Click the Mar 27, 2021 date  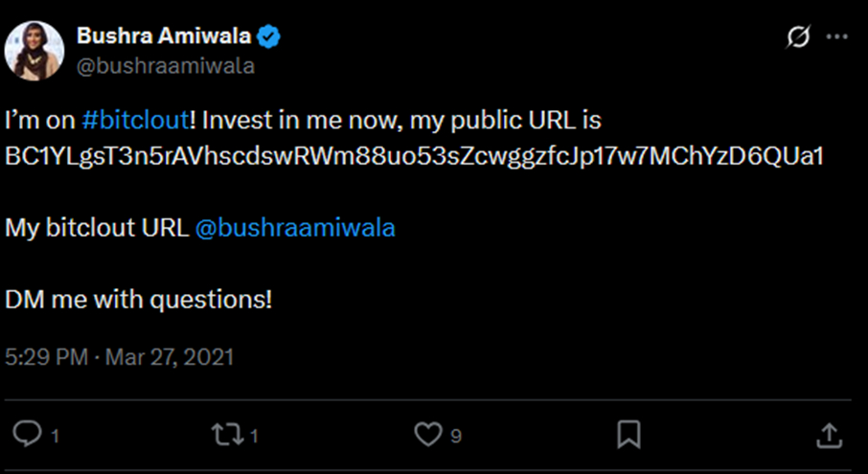pyautogui.click(x=170, y=358)
